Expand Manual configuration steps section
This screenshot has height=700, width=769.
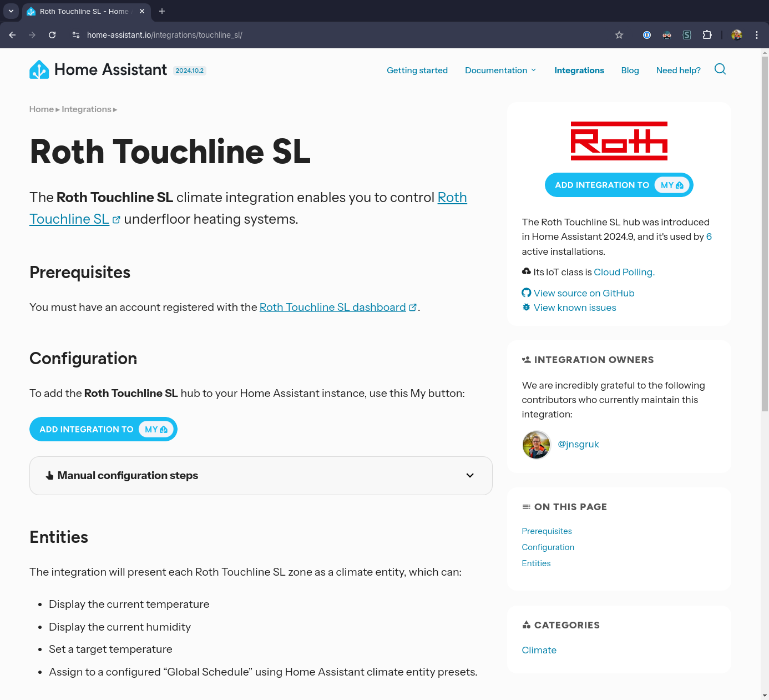coord(261,476)
